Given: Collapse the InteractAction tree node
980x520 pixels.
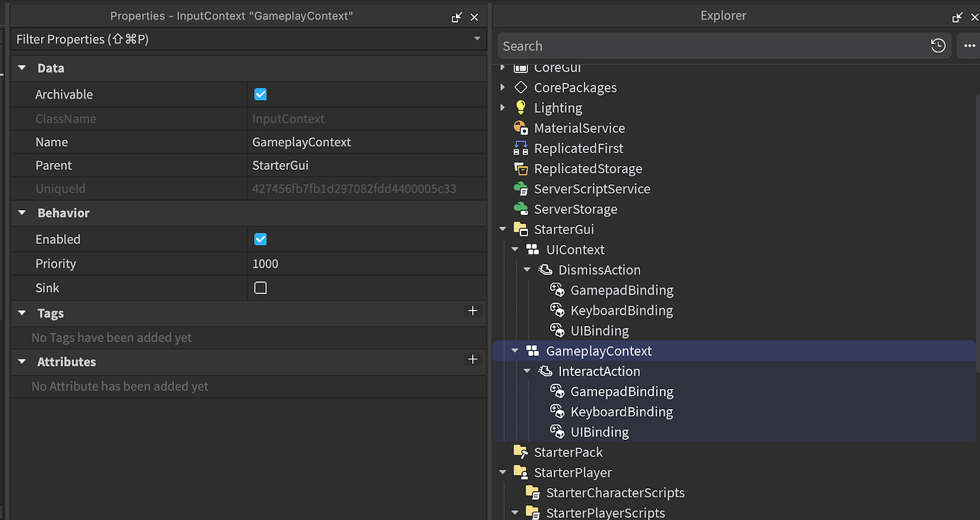Looking at the screenshot, I should pos(527,371).
